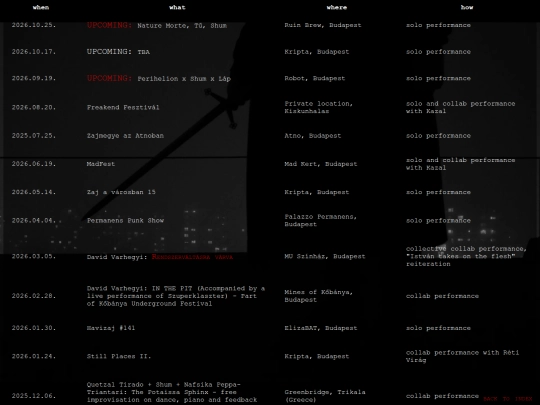Click the date 2026.08.20.

34,107
